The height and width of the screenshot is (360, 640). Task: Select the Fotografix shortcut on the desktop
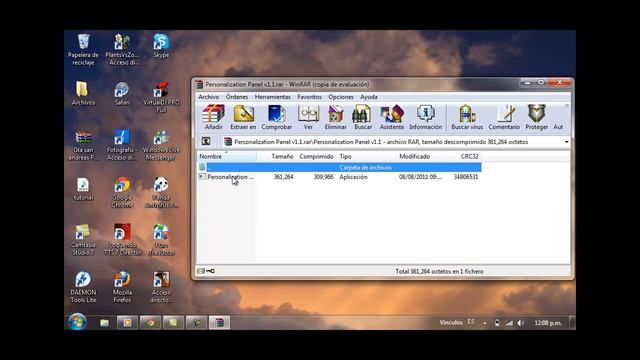122,145
